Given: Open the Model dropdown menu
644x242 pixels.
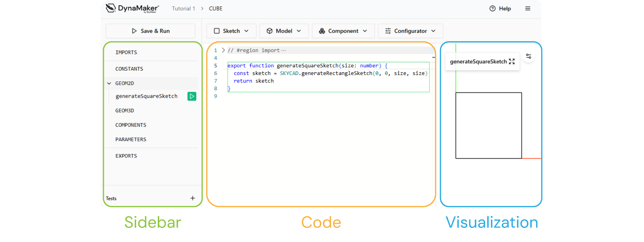Looking at the screenshot, I should pos(284,31).
